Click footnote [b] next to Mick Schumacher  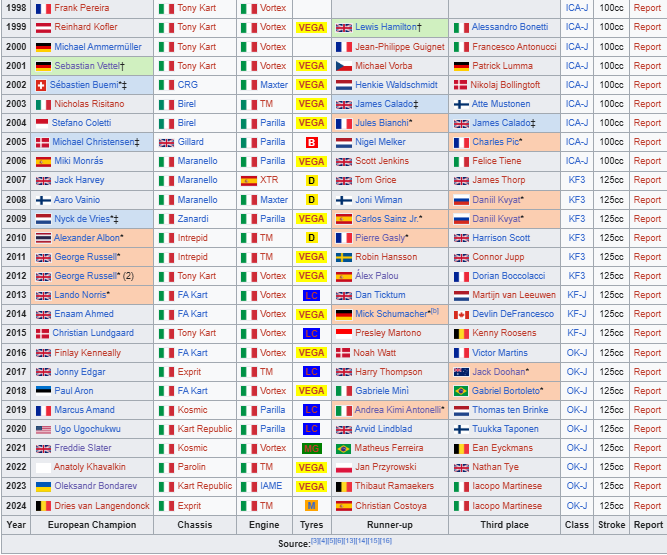[x=434, y=310]
